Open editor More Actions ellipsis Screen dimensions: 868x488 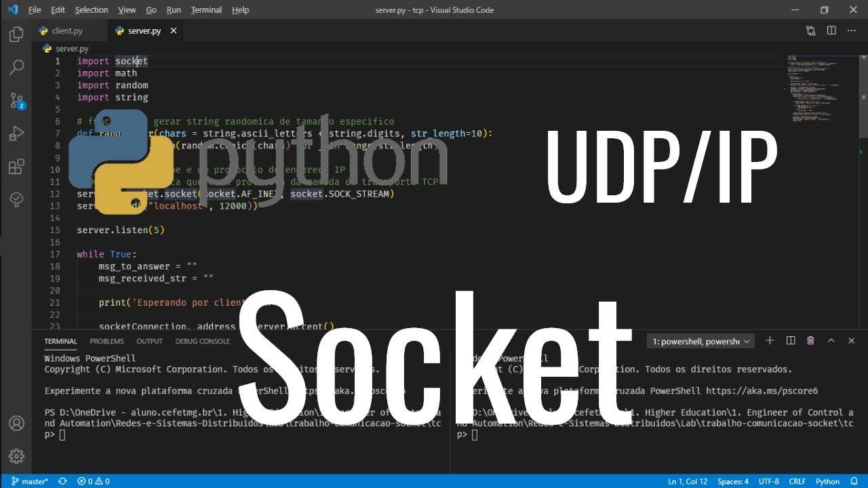(851, 30)
